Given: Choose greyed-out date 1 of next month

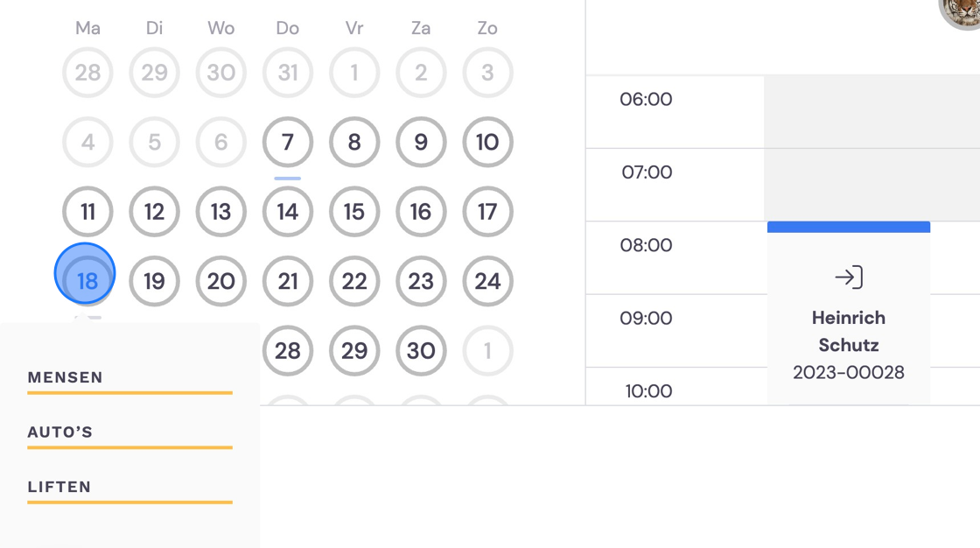Looking at the screenshot, I should click(487, 350).
